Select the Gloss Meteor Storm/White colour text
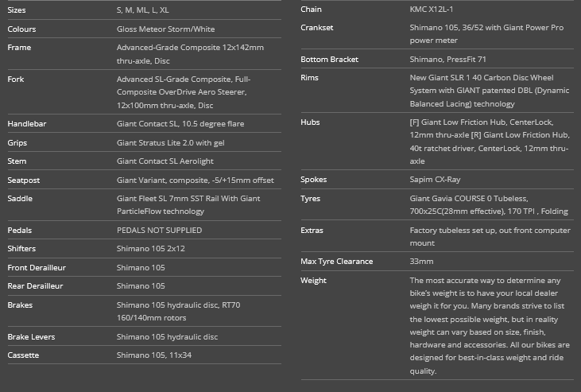The height and width of the screenshot is (392, 581). 166,29
